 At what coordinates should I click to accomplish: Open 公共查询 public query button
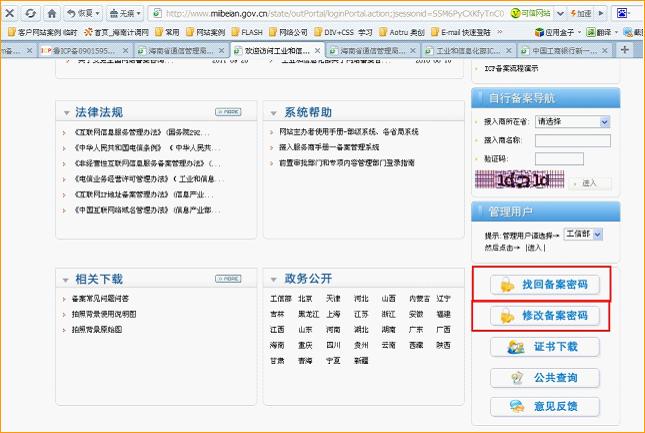pyautogui.click(x=546, y=378)
